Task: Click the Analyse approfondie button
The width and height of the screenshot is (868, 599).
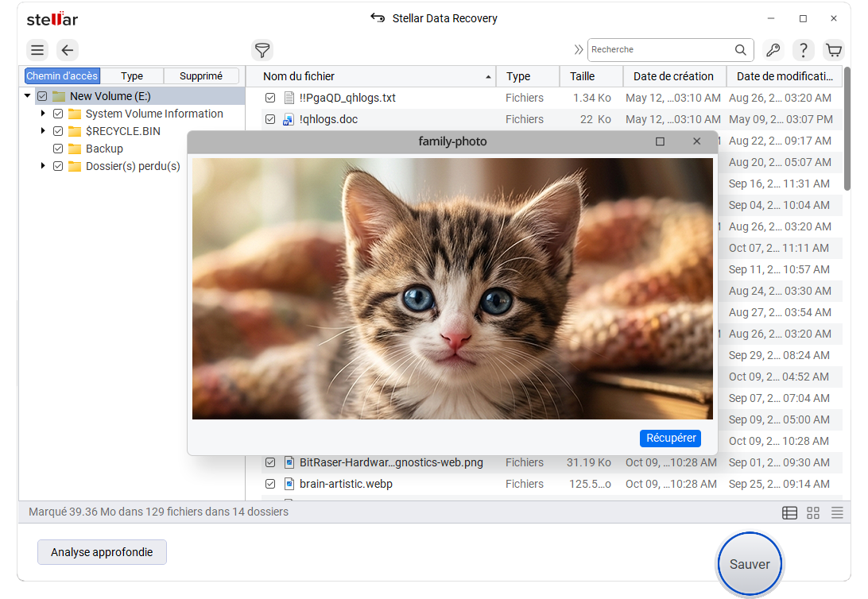Action: pyautogui.click(x=102, y=552)
